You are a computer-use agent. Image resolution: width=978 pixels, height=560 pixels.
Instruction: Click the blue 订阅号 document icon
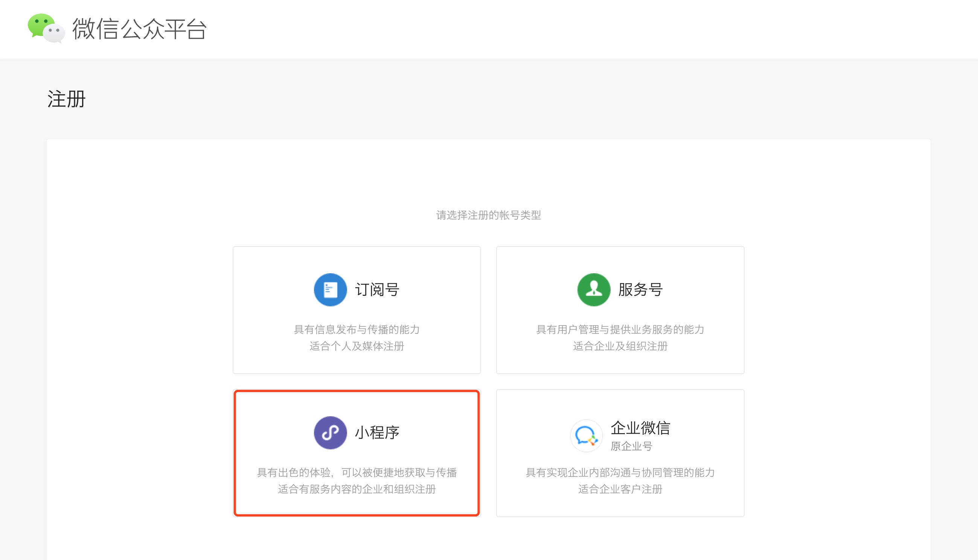[331, 290]
